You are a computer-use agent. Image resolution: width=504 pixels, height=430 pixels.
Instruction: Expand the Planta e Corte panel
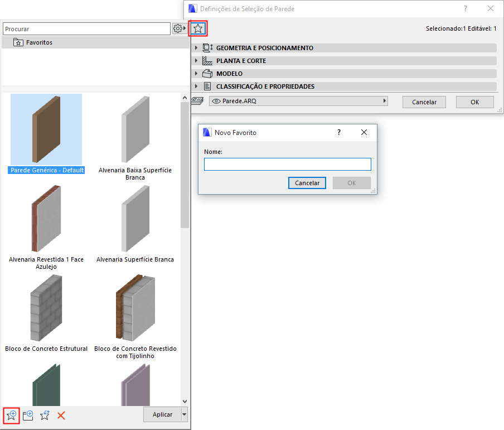196,60
